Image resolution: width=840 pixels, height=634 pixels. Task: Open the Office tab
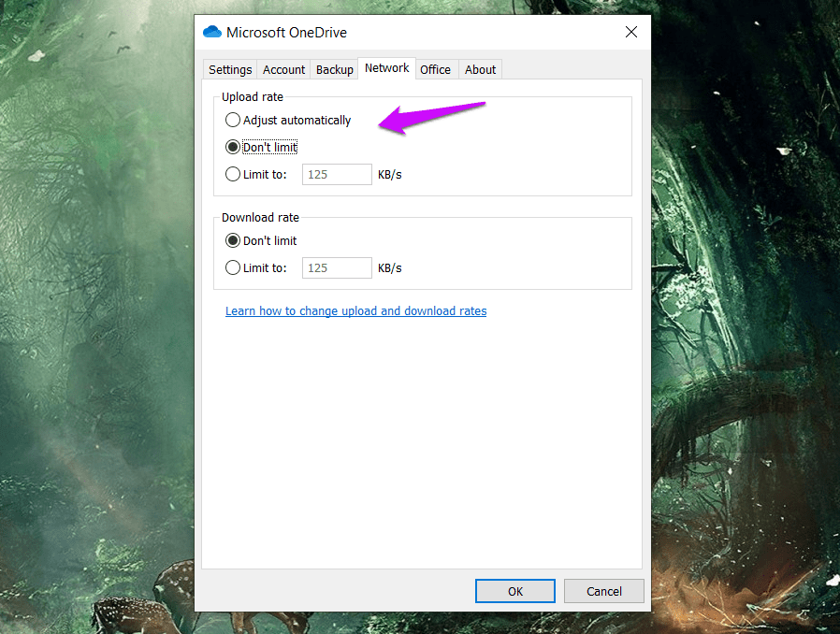(x=435, y=69)
